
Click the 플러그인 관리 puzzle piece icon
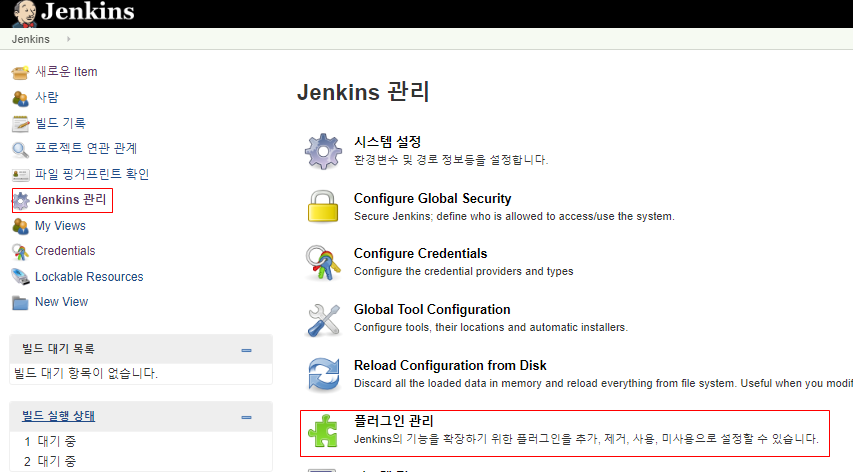(323, 431)
